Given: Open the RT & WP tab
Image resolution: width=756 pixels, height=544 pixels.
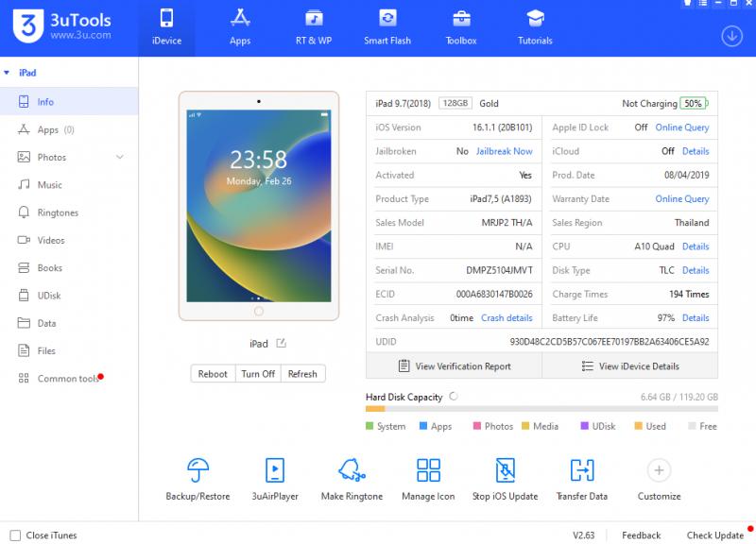Looking at the screenshot, I should [x=314, y=28].
